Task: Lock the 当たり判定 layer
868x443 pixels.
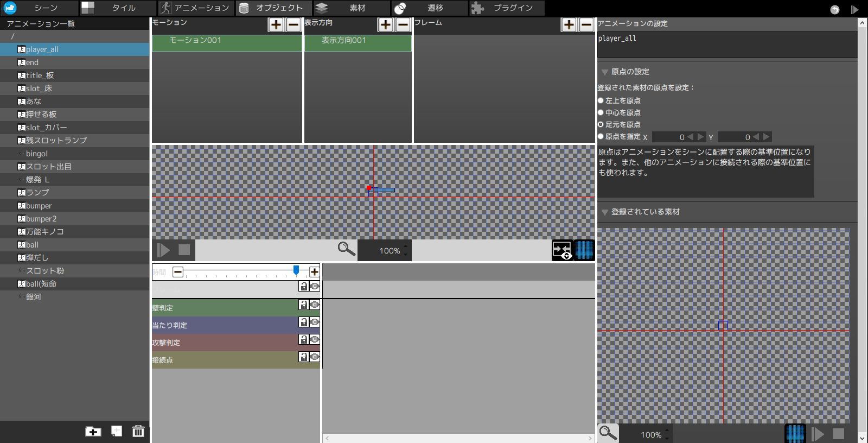Action: click(304, 322)
